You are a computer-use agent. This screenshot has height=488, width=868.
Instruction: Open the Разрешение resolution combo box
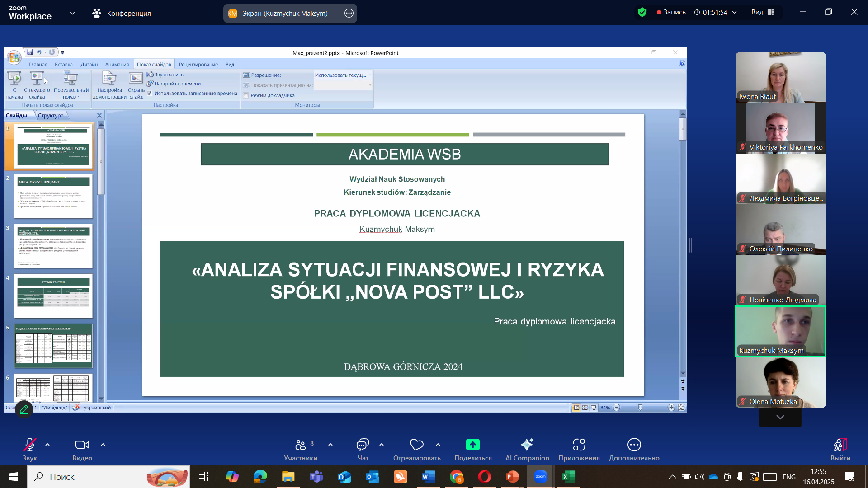click(x=343, y=75)
